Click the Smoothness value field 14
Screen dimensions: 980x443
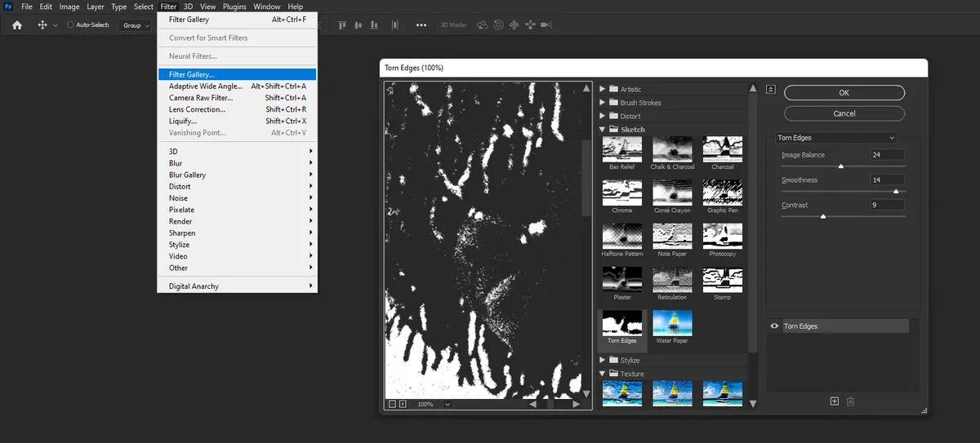click(x=887, y=180)
